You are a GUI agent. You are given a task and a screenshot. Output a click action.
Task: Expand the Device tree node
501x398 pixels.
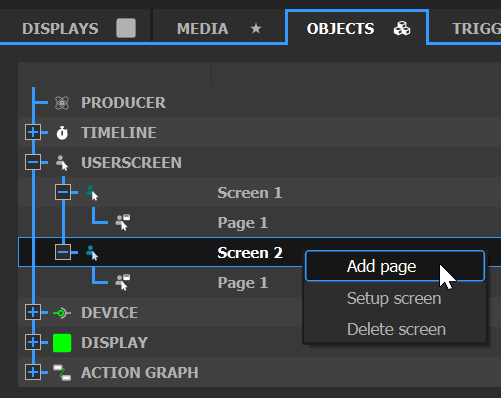pyautogui.click(x=33, y=313)
